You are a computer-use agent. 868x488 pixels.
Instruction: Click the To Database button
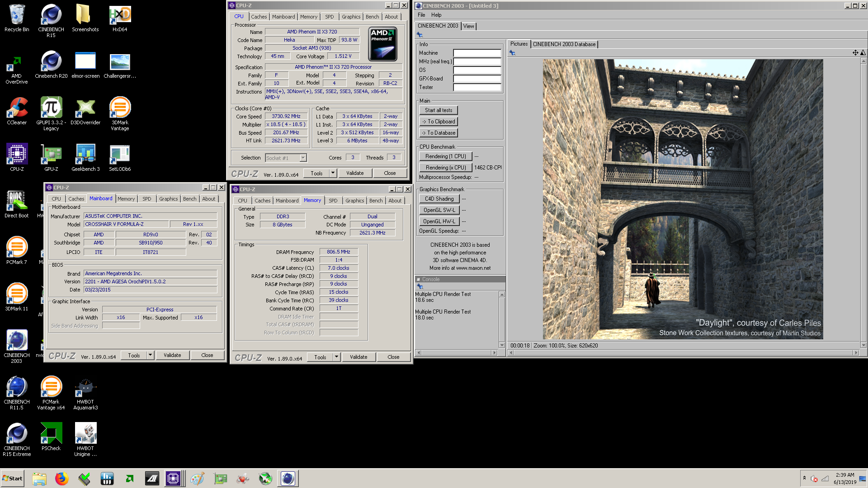click(x=439, y=133)
